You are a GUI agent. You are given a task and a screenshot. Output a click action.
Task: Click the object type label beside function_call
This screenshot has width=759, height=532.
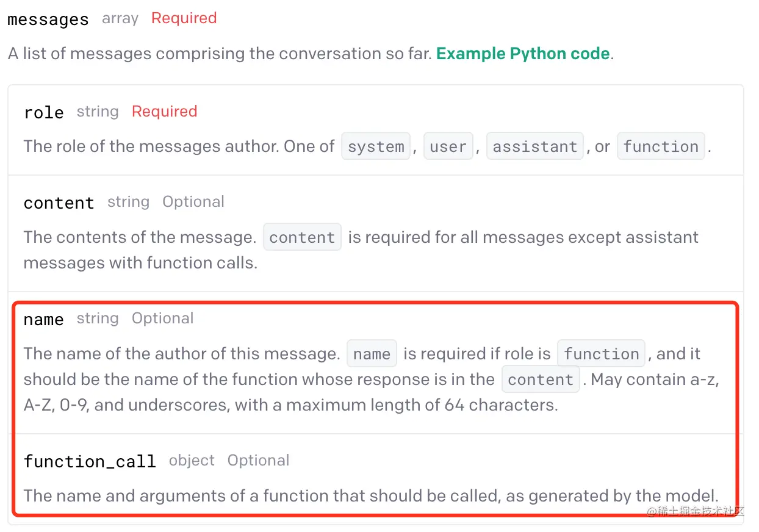click(192, 461)
